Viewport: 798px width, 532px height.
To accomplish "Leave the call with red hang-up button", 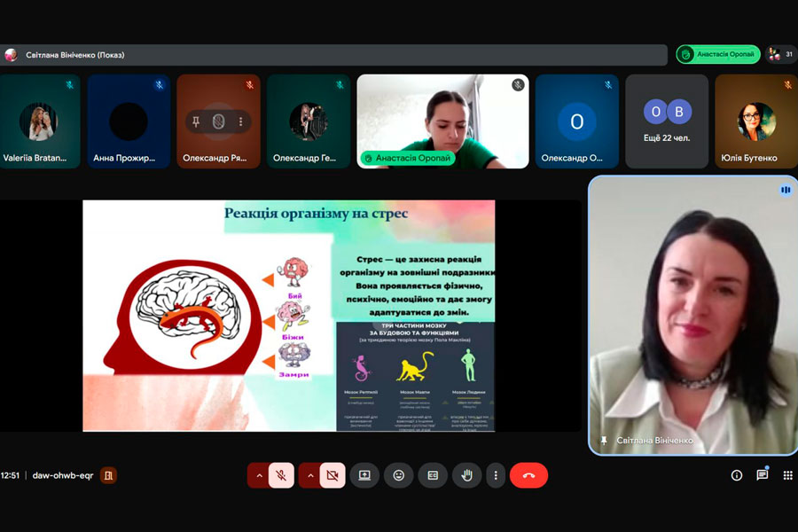I will click(x=528, y=475).
